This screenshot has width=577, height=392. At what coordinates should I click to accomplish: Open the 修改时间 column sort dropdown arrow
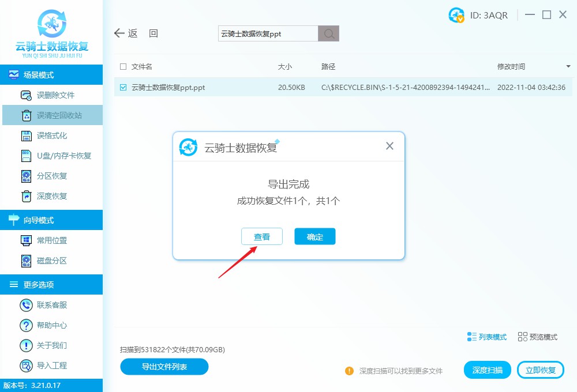568,66
